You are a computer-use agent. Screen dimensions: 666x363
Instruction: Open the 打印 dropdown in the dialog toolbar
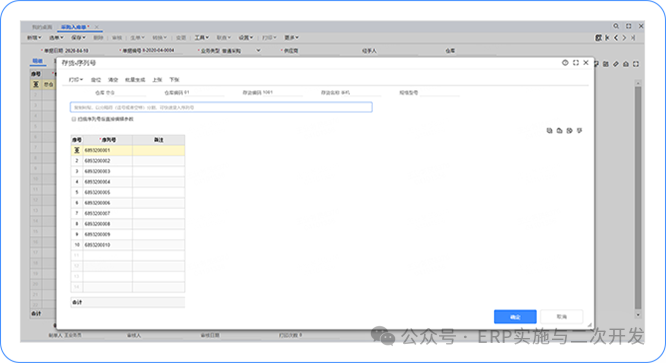pos(76,80)
